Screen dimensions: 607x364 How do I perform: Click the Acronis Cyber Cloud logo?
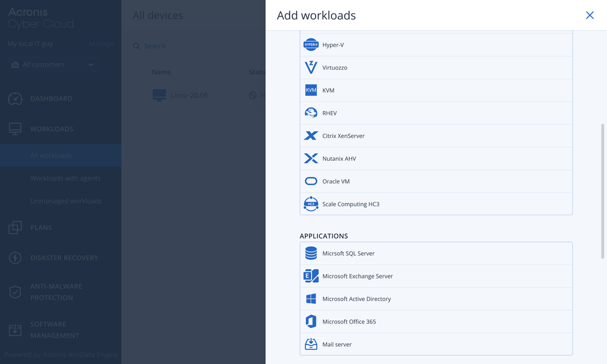(41, 18)
